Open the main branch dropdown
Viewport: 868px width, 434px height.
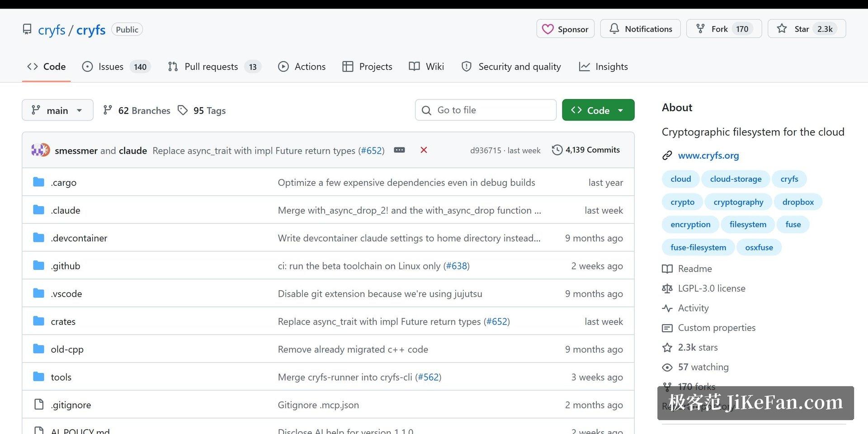[x=57, y=110]
